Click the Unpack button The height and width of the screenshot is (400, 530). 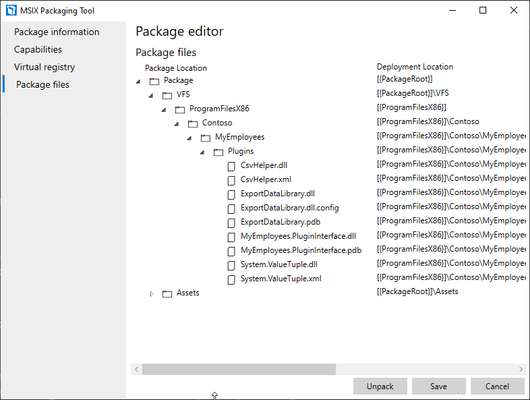point(380,386)
